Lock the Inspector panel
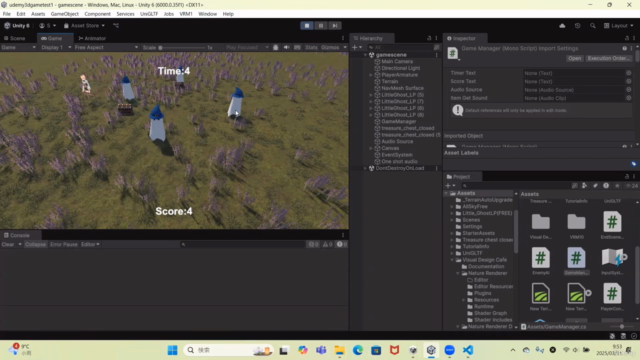This screenshot has width=640, height=360. (627, 38)
